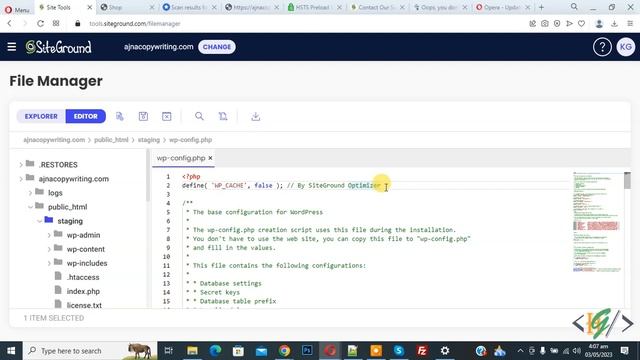Open the Windows Start menu

coord(11,351)
